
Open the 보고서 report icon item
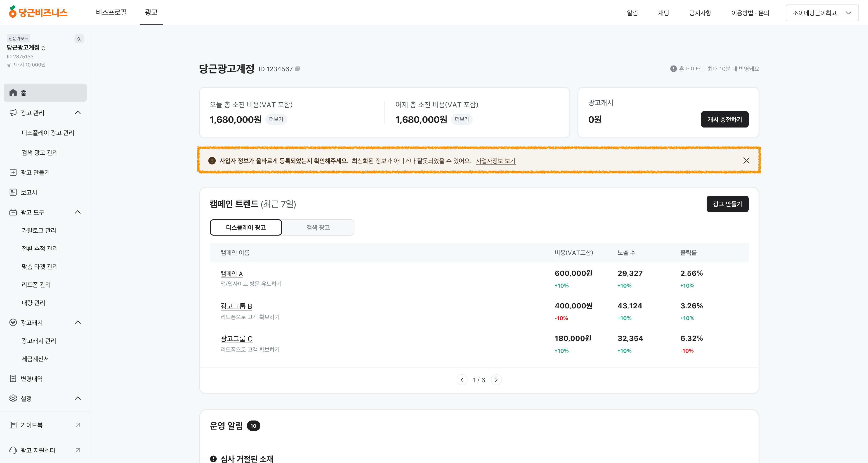click(x=13, y=192)
